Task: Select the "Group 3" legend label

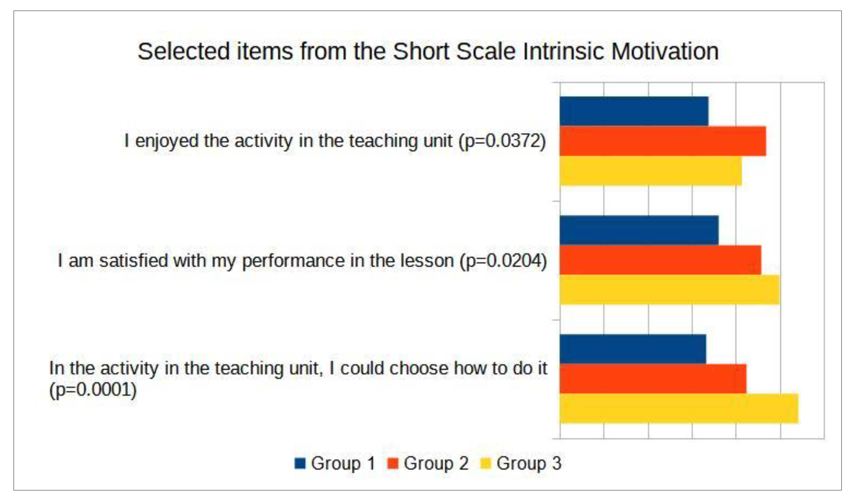Action: pyautogui.click(x=529, y=463)
